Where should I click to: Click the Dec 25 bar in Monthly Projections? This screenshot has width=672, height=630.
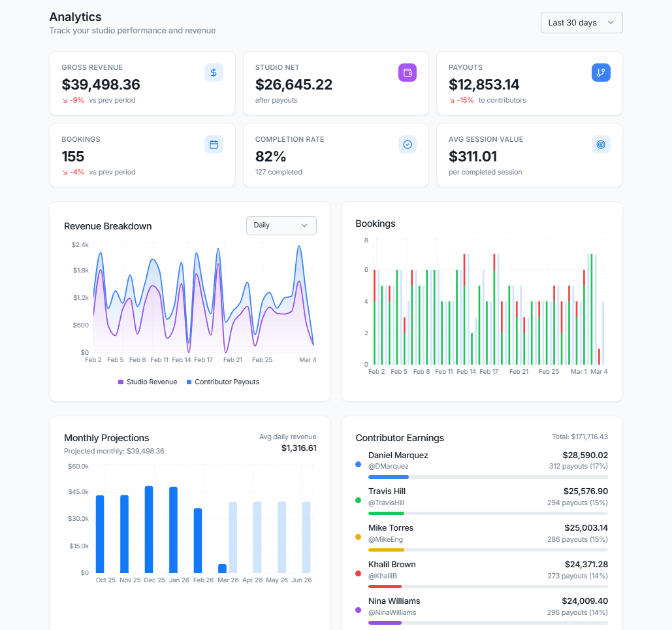149,529
